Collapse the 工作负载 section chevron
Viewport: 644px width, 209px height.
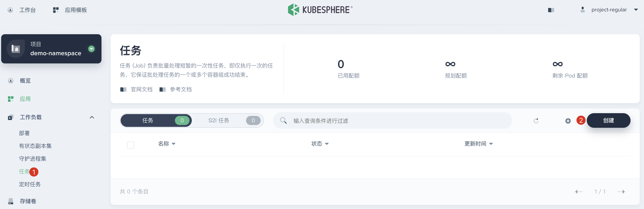click(91, 117)
